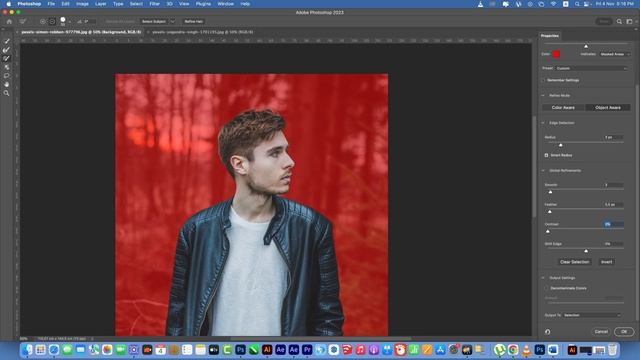Click the Contrast value field
Image resolution: width=640 pixels, height=360 pixels.
[x=613, y=224]
